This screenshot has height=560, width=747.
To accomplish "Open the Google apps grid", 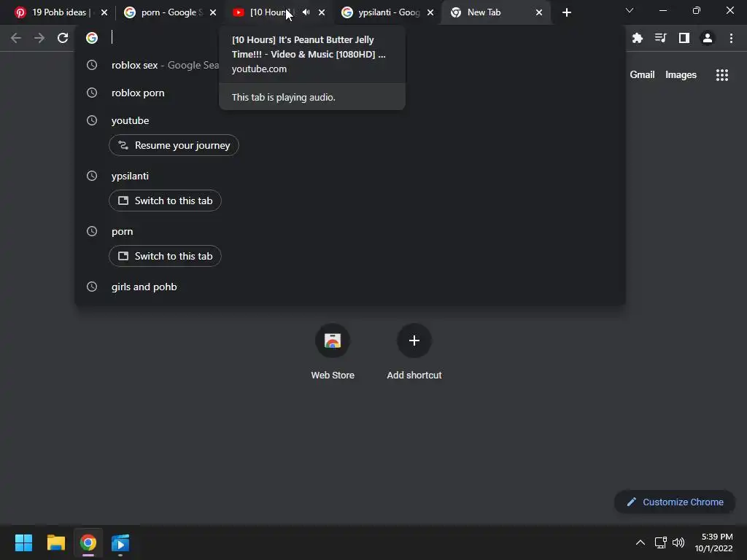I will tap(722, 75).
